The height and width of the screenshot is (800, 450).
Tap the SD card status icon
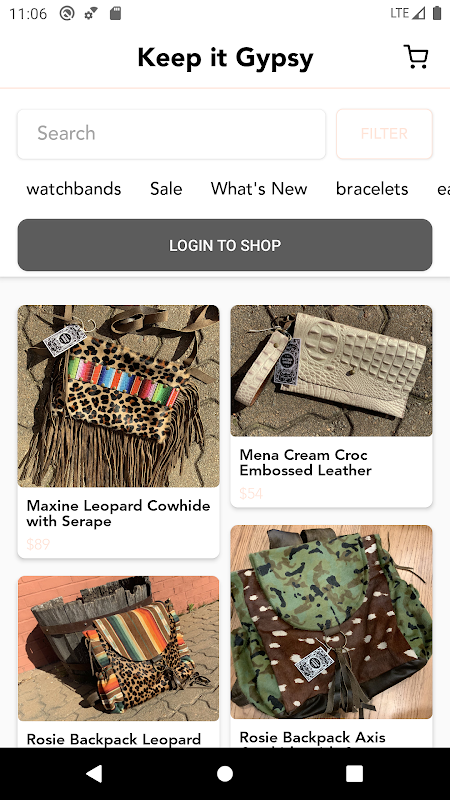[x=116, y=13]
